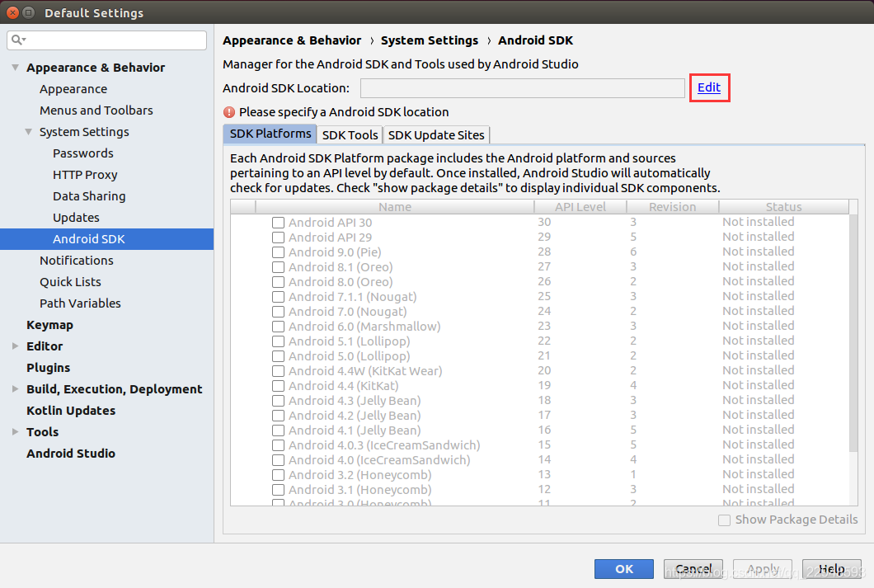Click System Settings in the breadcrumb
This screenshot has width=874, height=588.
point(430,40)
